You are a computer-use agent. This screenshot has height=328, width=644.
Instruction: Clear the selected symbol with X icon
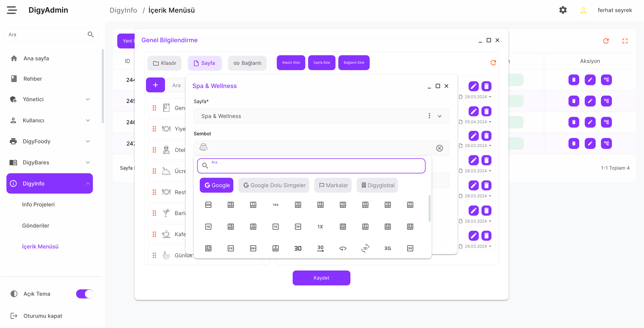pos(439,148)
